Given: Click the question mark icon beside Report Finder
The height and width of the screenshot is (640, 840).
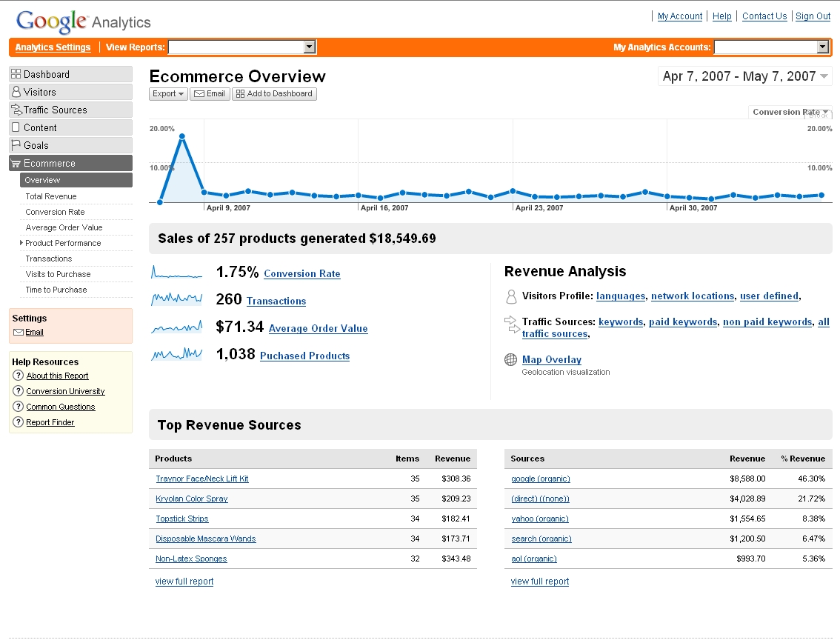Looking at the screenshot, I should coord(19,422).
